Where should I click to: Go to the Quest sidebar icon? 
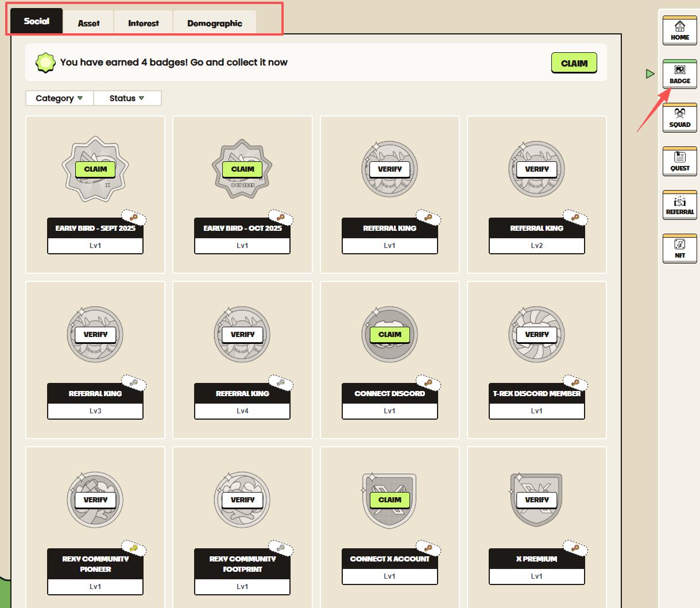click(679, 161)
